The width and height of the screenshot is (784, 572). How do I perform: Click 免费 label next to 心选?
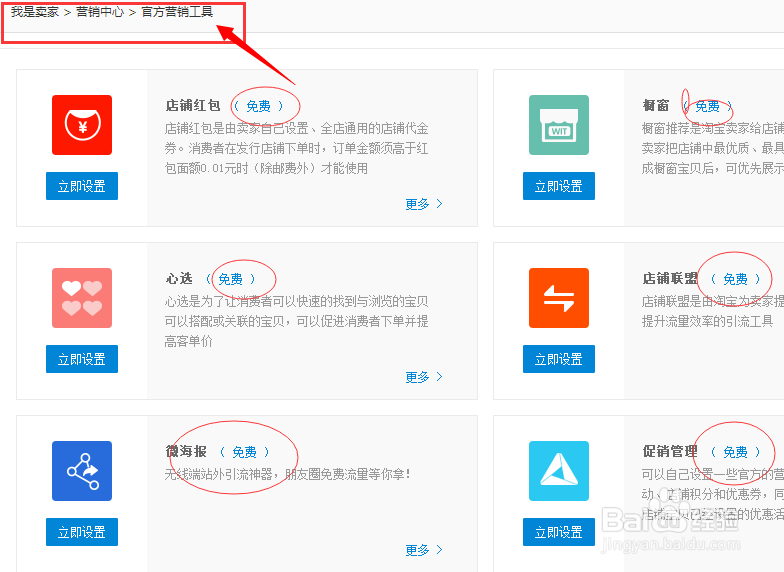[230, 279]
